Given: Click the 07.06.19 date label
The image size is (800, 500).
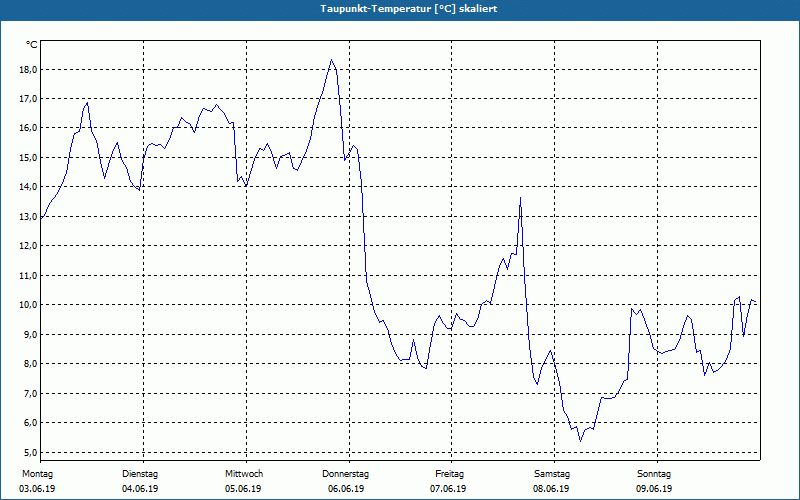Looking at the screenshot, I should (x=448, y=489).
